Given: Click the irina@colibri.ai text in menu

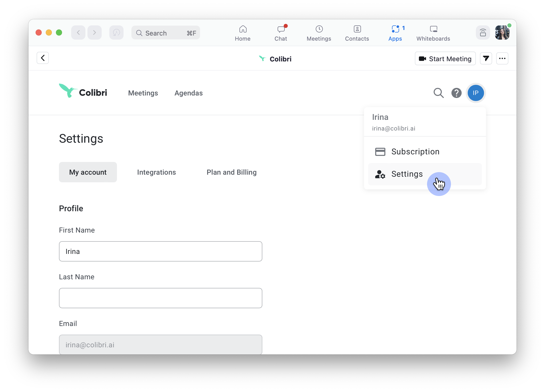Looking at the screenshot, I should point(394,128).
